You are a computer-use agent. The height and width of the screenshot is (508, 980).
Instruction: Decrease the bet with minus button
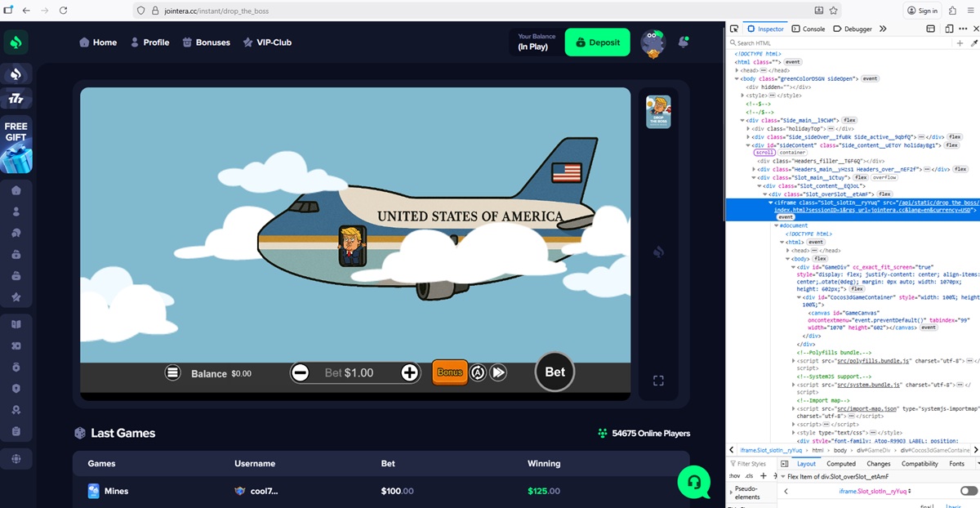coord(300,372)
